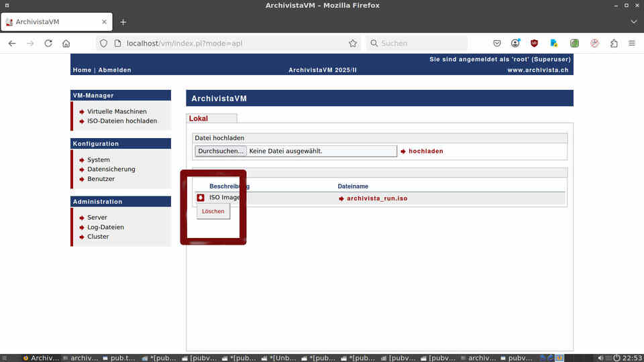
Task: Click the 'Datei hochladen' section label
Action: coord(219,138)
